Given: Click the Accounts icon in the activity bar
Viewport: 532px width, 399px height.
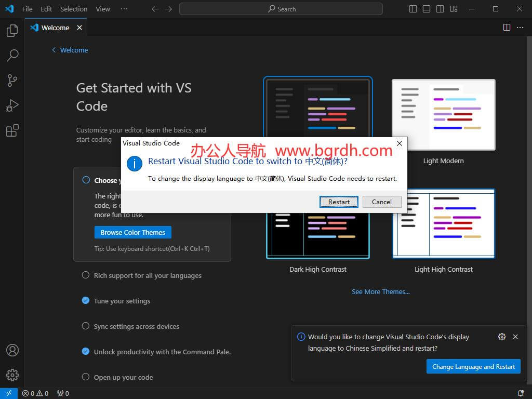Looking at the screenshot, I should coord(12,350).
